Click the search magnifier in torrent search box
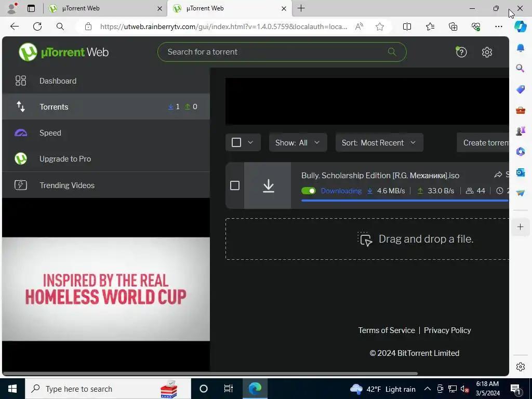Screen dimensions: 532x399 tap(392, 52)
